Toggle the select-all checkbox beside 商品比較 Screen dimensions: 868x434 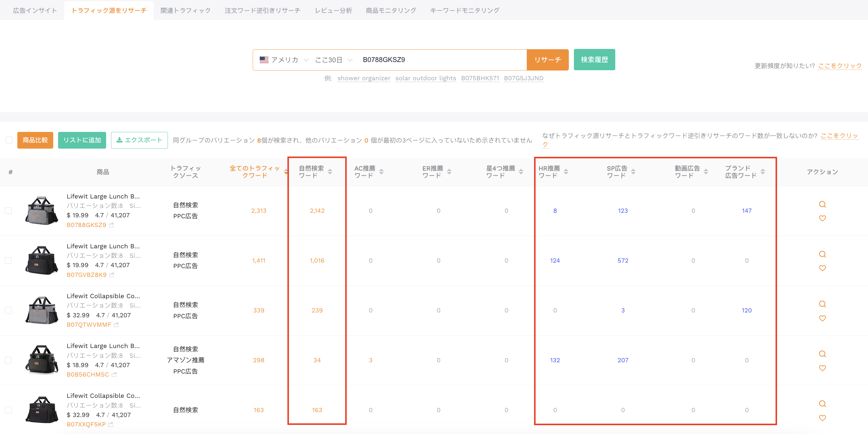click(x=9, y=140)
